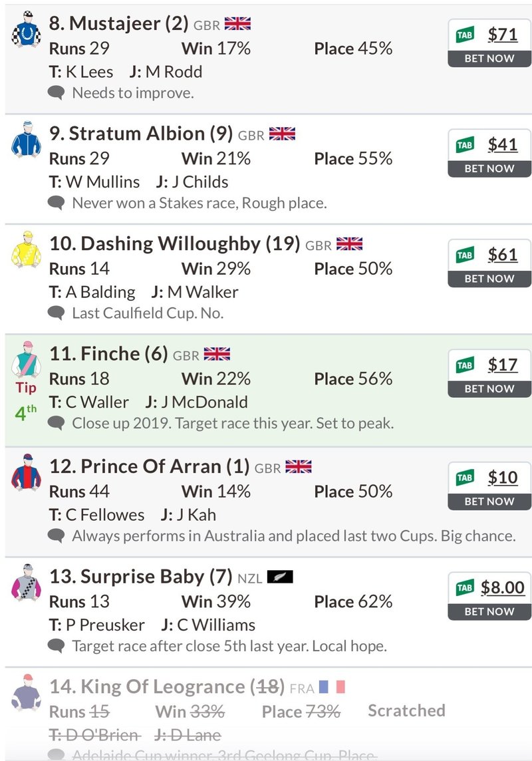Viewport: 532px width, 761px height.
Task: Select the $8.00 odds for Surprise Baby
Action: click(503, 587)
